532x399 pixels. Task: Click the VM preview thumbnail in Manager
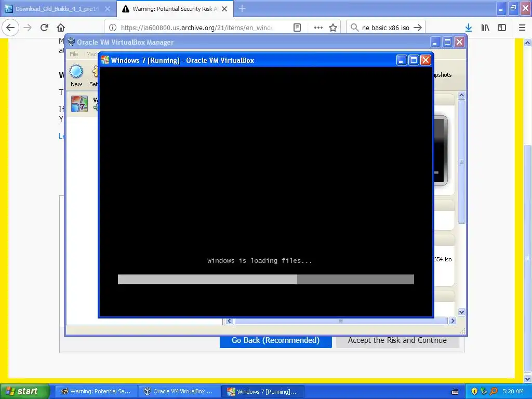(x=441, y=151)
